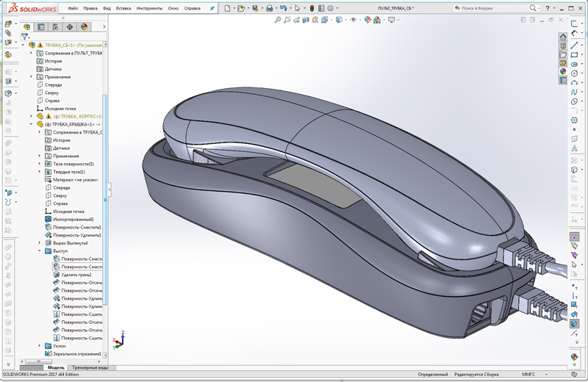588x382 pixels.
Task: Click the search magnifier icon
Action: (532, 8)
